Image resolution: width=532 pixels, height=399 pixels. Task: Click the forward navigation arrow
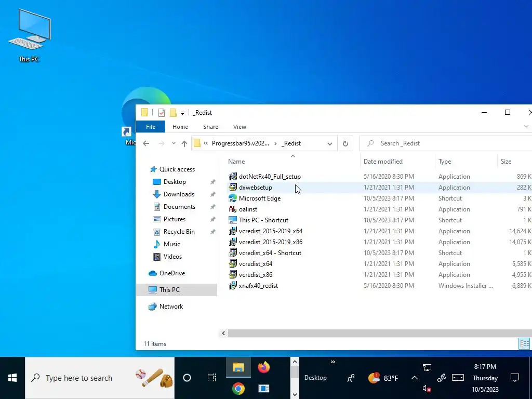[x=162, y=143]
